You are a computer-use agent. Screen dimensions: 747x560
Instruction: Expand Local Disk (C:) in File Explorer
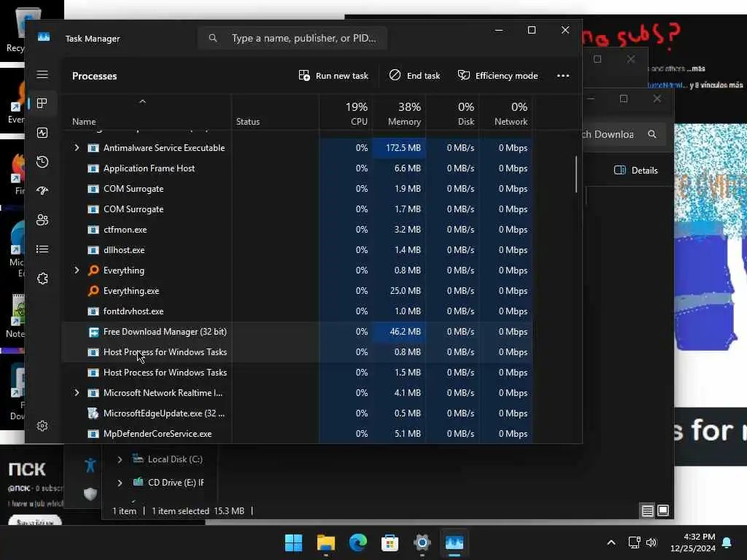click(120, 459)
